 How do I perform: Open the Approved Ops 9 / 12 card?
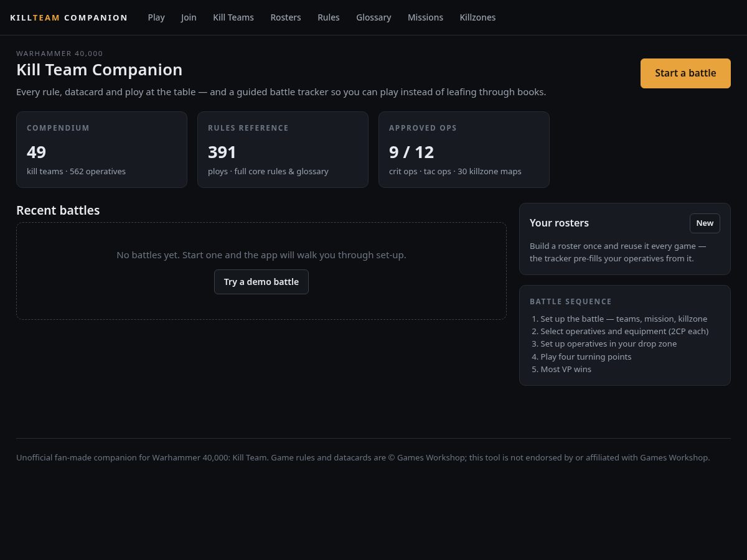click(x=464, y=149)
